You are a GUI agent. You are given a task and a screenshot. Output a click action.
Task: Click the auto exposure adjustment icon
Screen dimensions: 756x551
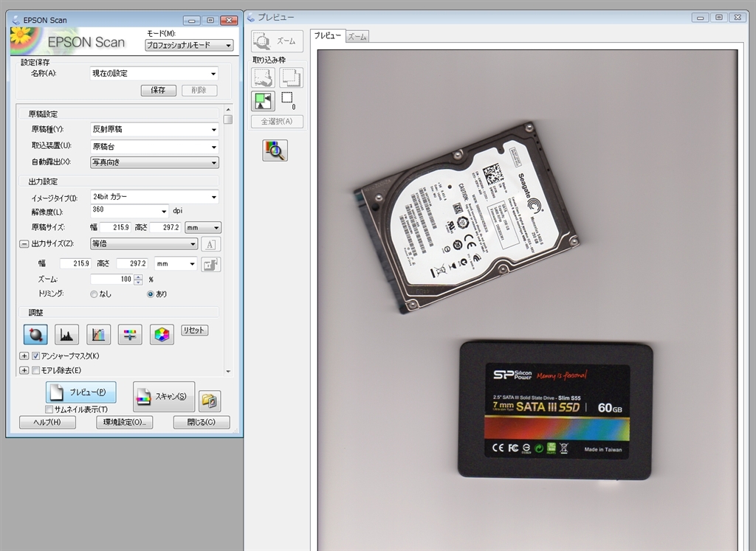35,334
